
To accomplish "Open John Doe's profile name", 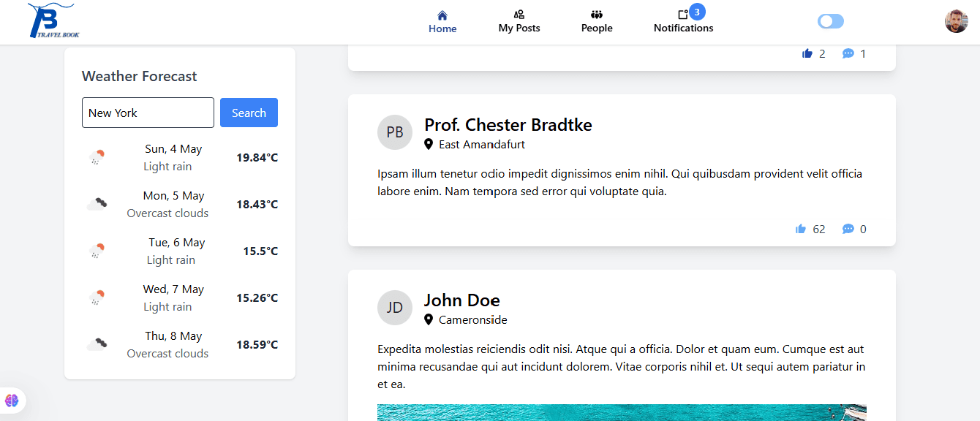I will tap(462, 300).
